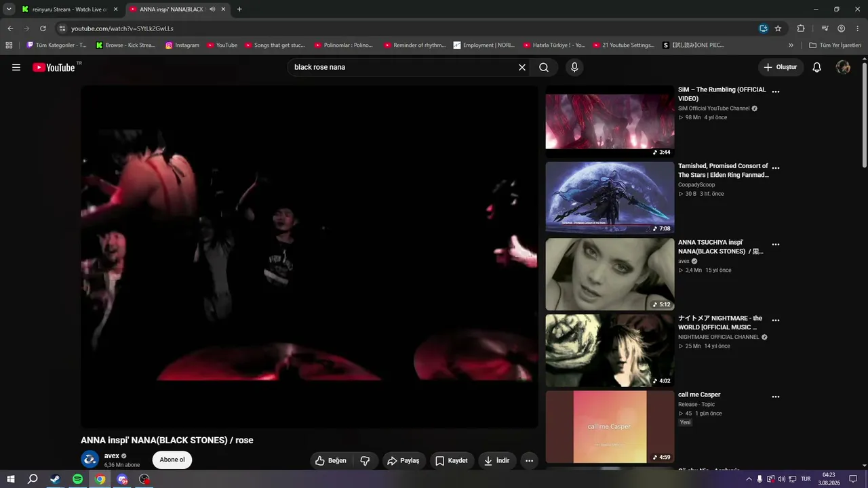Expand hidden system tray icons

(x=749, y=479)
